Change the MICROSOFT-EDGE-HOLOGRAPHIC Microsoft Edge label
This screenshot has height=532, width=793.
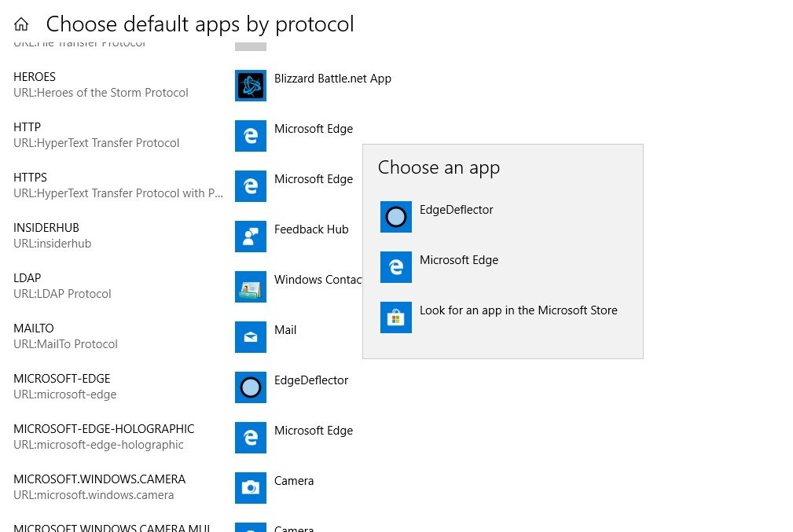coord(314,431)
